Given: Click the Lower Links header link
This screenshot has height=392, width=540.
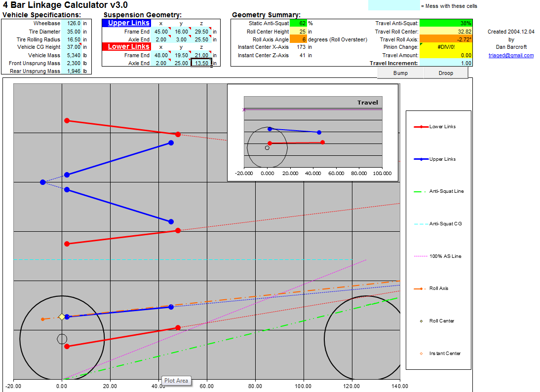Looking at the screenshot, I should (x=128, y=46).
